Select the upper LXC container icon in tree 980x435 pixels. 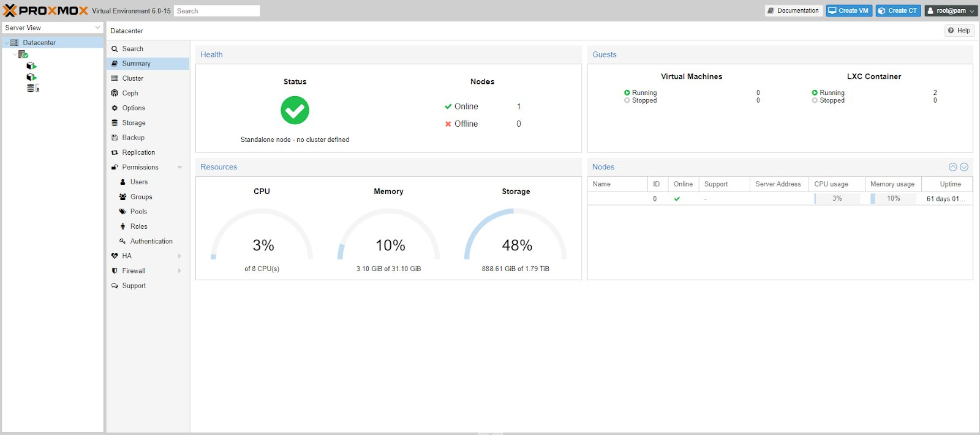tap(32, 65)
